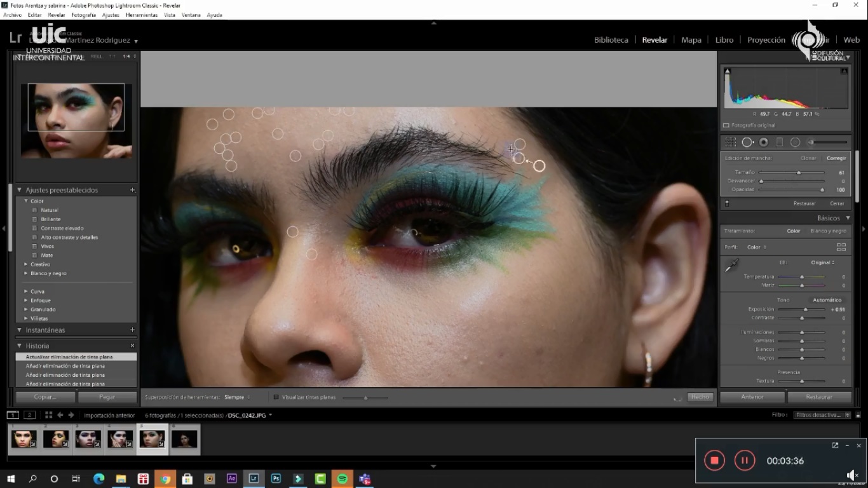Expand the Creativo presets group
This screenshot has height=488, width=868.
[x=26, y=264]
